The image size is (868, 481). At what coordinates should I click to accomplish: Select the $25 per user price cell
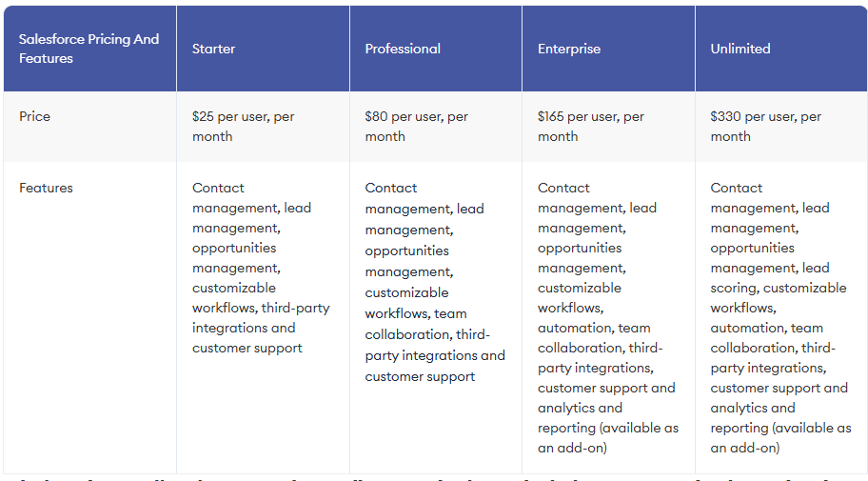tap(243, 126)
